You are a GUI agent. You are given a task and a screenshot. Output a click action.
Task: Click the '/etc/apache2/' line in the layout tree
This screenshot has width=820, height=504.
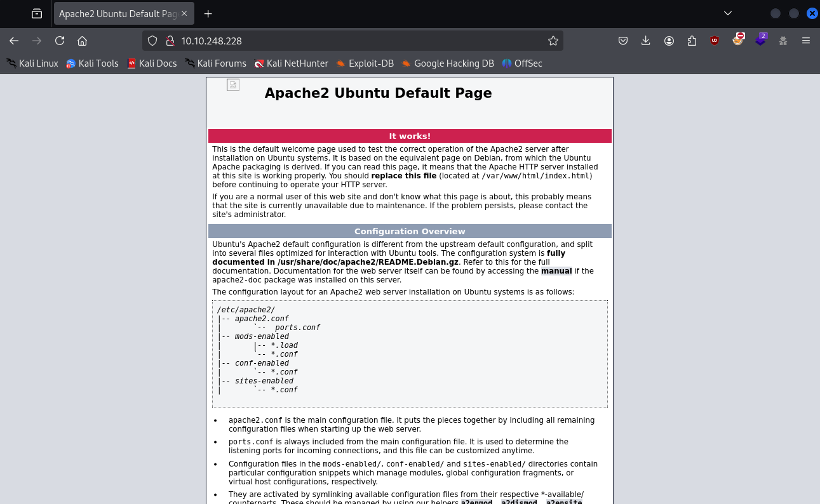[x=246, y=310]
